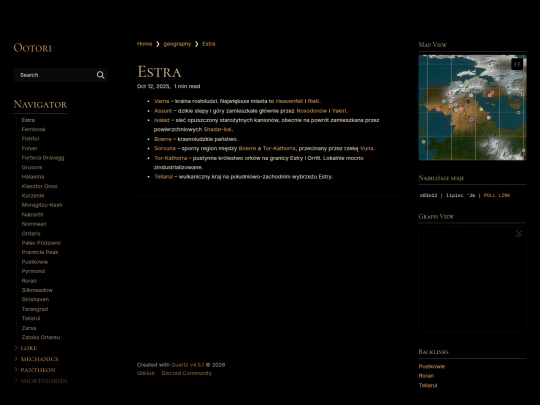This screenshot has height=405, width=540.
Task: Open the Yakiri link
Action: point(339,111)
